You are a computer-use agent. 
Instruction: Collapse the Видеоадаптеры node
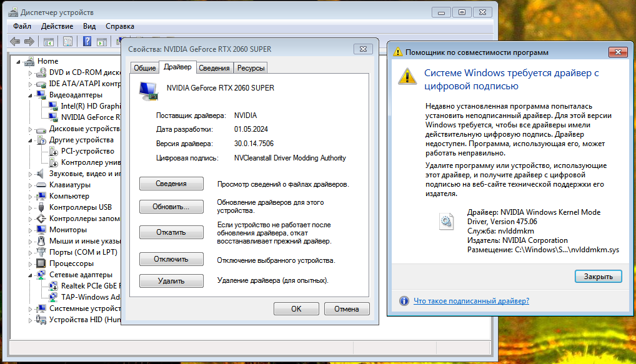tap(30, 96)
